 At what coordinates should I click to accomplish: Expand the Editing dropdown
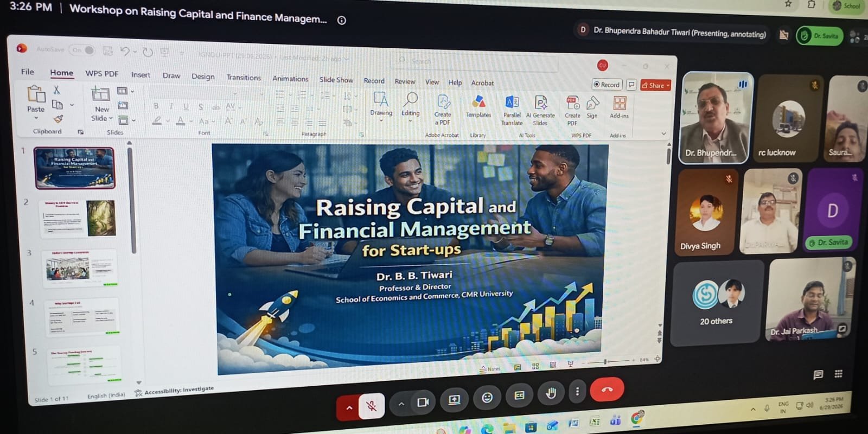click(x=410, y=120)
